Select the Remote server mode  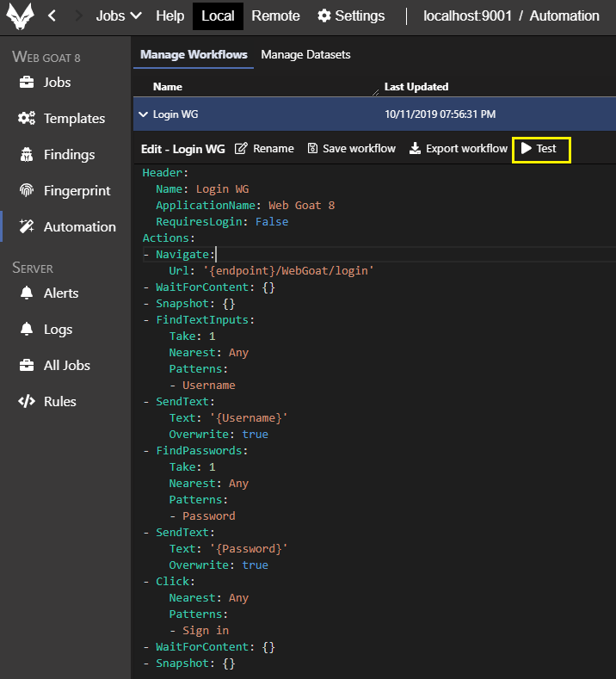pyautogui.click(x=276, y=15)
